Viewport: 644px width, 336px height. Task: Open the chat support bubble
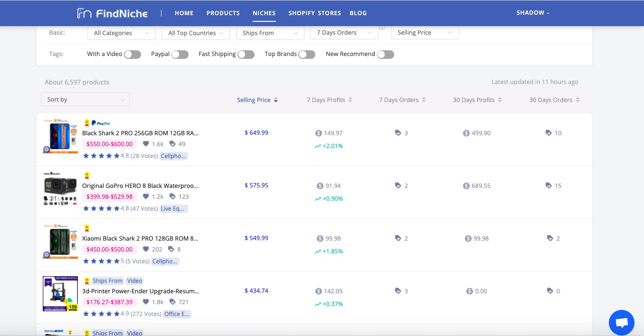[621, 323]
